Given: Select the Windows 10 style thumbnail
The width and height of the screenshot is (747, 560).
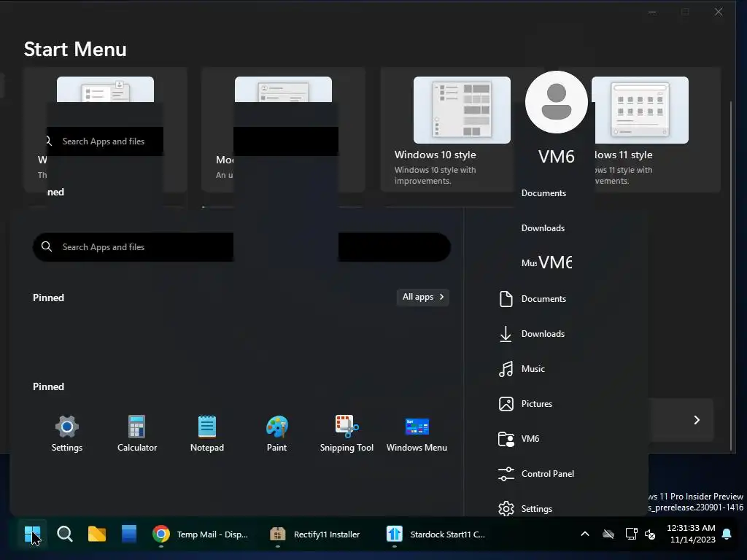Looking at the screenshot, I should pos(462,110).
